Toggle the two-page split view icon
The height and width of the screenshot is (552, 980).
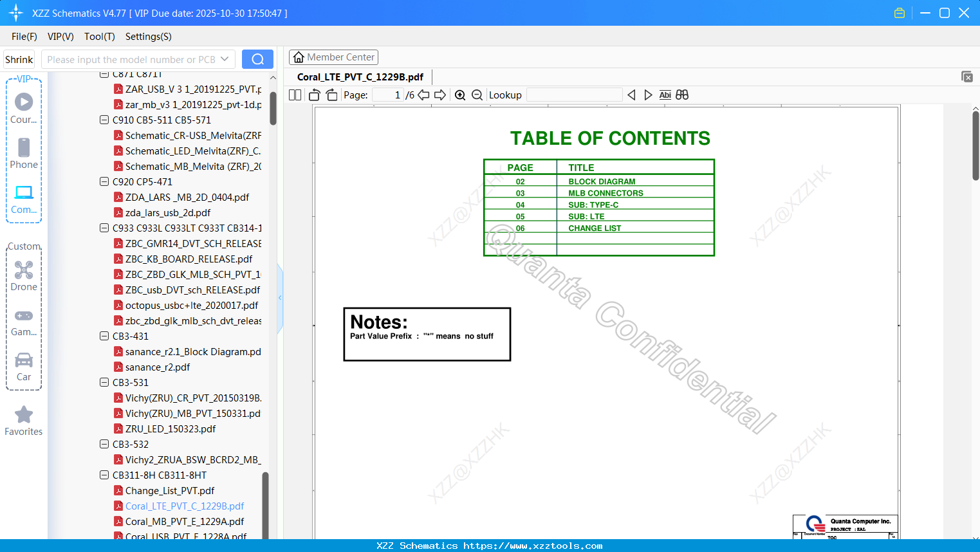coord(295,95)
